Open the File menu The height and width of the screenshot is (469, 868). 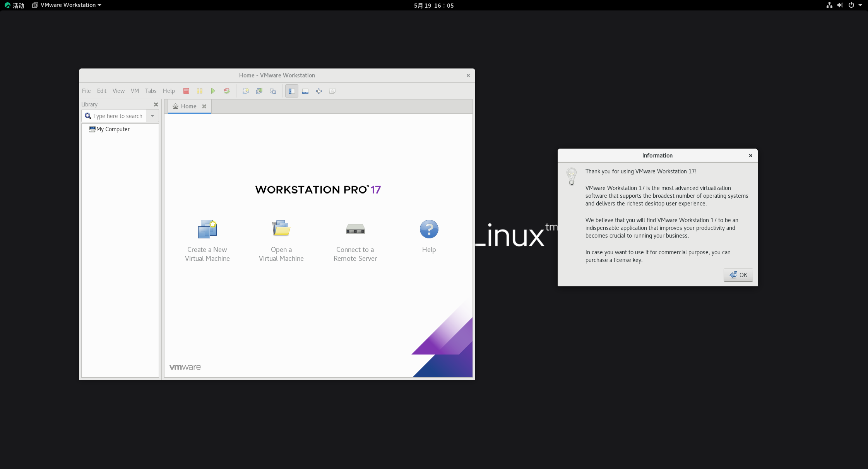(86, 91)
